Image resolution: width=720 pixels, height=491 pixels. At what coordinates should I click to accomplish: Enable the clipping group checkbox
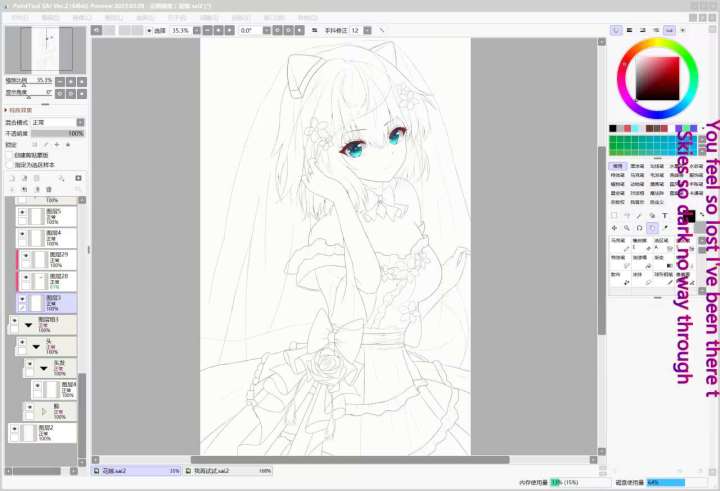coord(9,155)
